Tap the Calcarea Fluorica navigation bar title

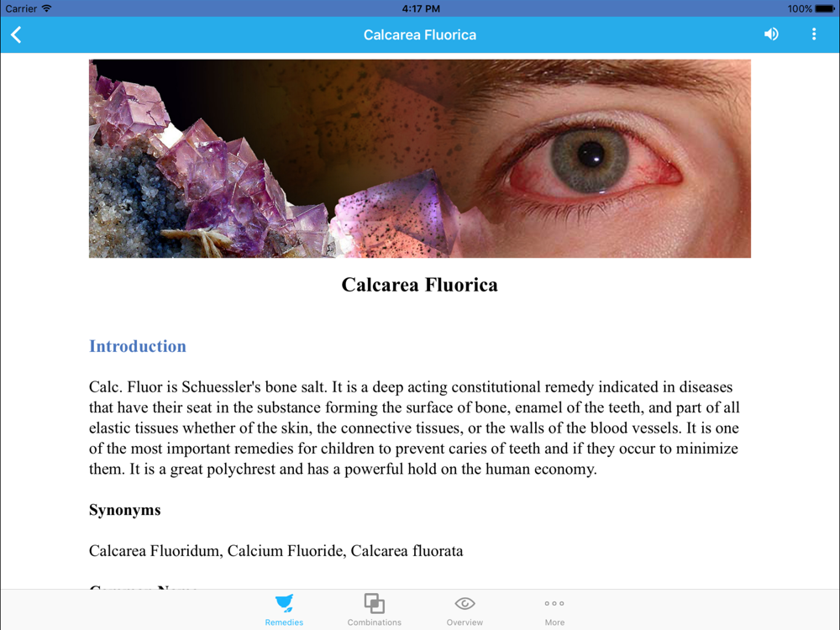point(420,34)
